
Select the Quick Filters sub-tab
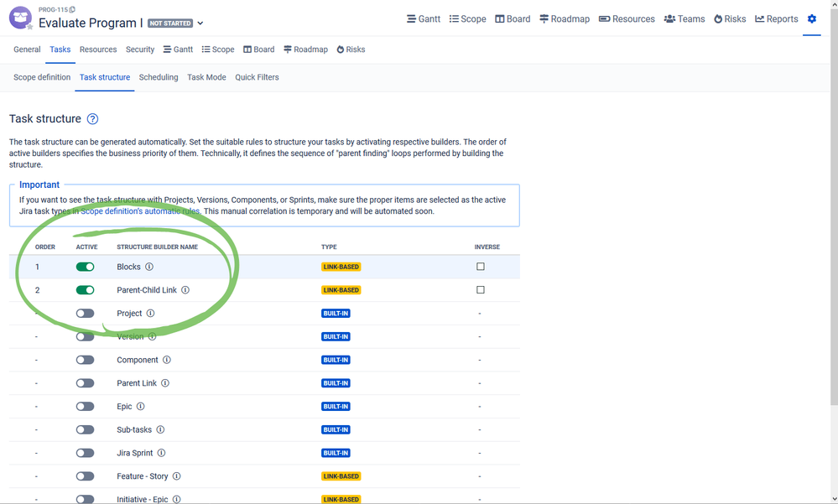pyautogui.click(x=257, y=77)
